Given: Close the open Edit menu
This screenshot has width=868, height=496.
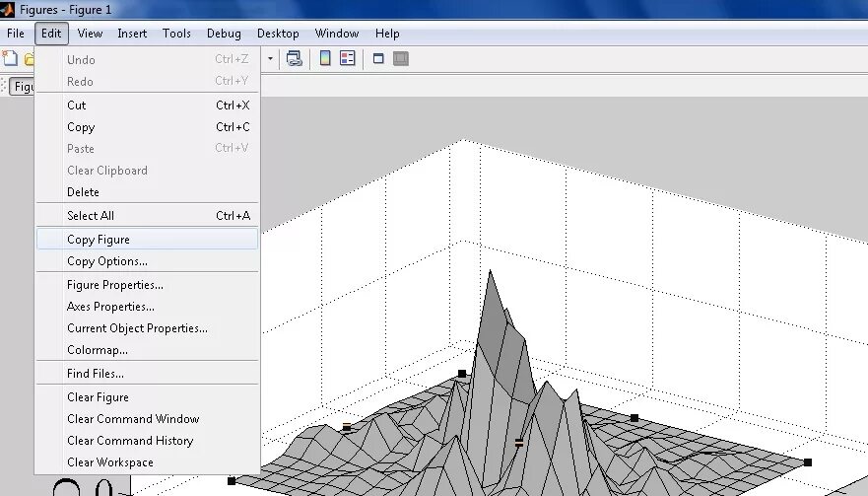Looking at the screenshot, I should point(51,34).
